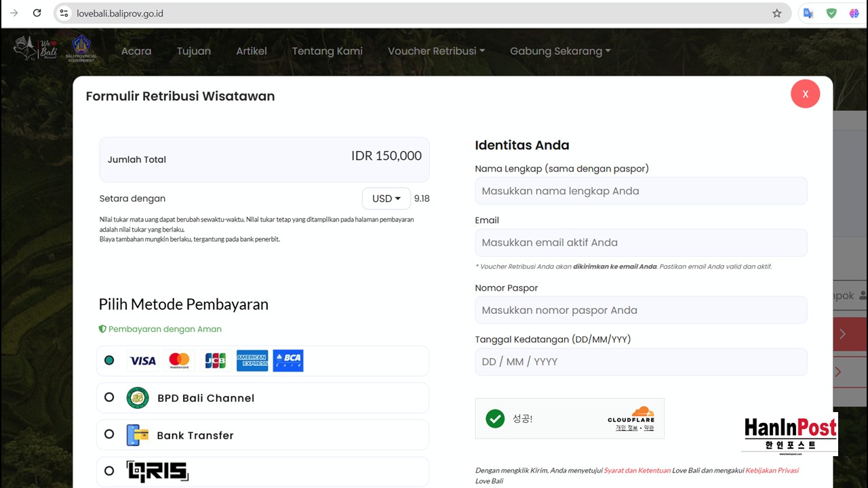Open the Acara menu item

136,51
